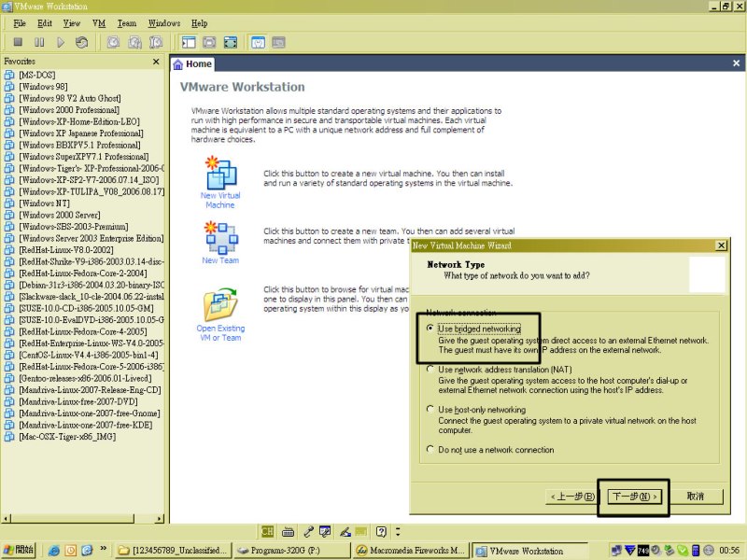Click the microphone icon in language bar
Screen dimensions: 747x560
click(x=308, y=531)
